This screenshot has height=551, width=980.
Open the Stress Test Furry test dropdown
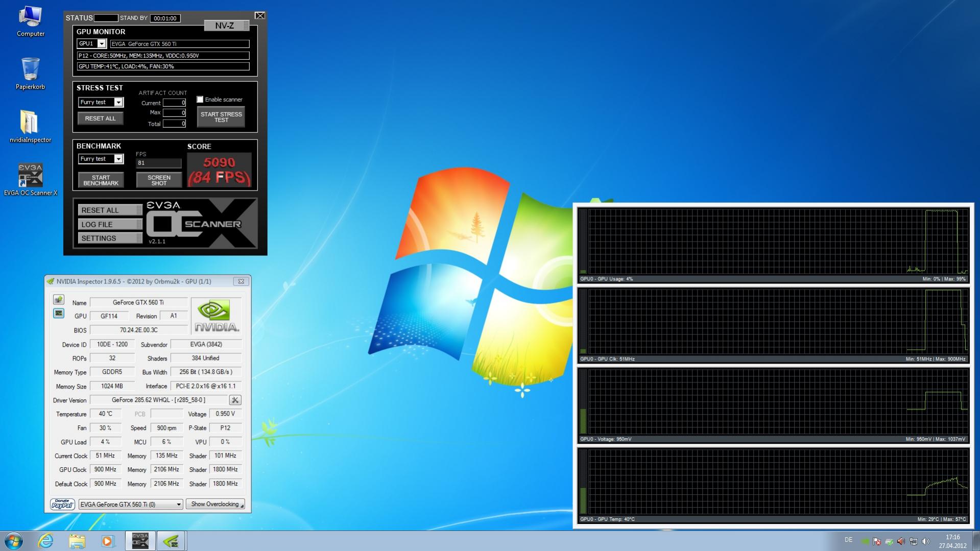101,102
